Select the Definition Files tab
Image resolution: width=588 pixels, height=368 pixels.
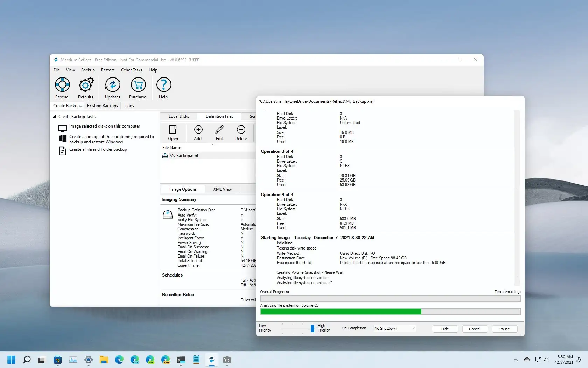[219, 116]
